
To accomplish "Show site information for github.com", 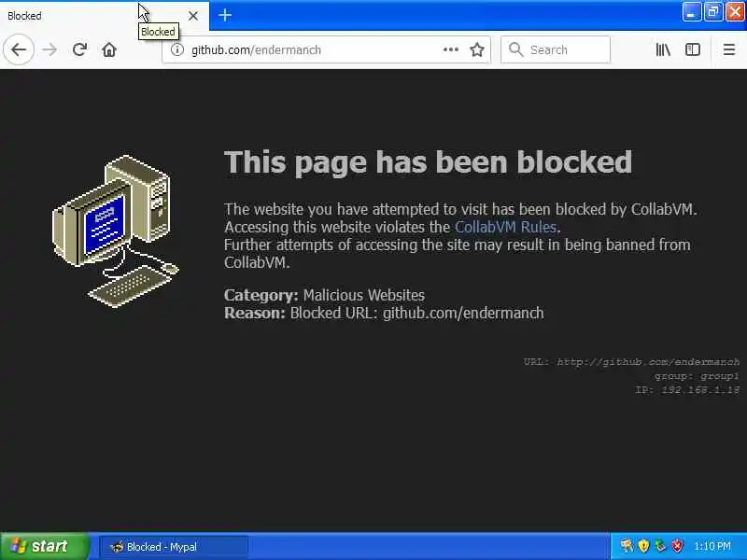I will click(177, 49).
